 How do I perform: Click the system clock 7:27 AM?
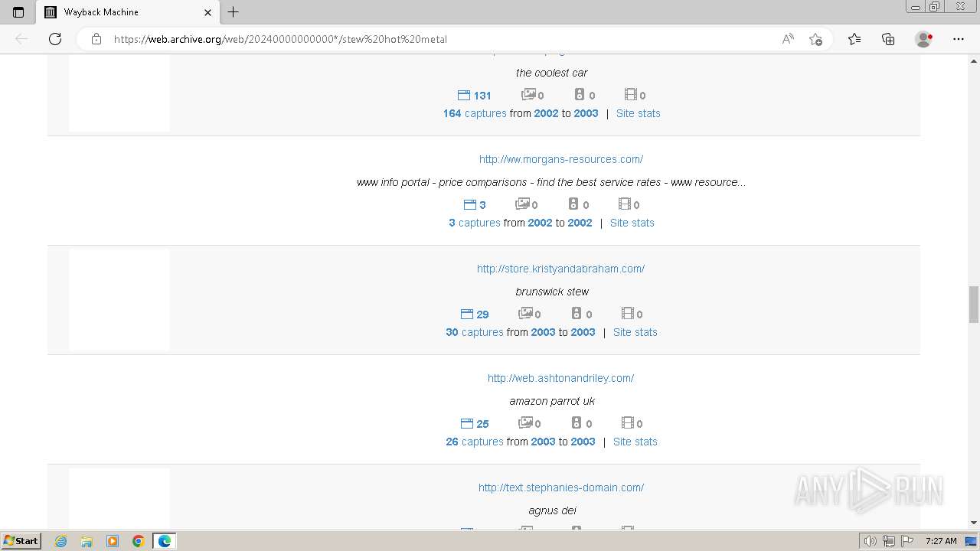(x=941, y=541)
